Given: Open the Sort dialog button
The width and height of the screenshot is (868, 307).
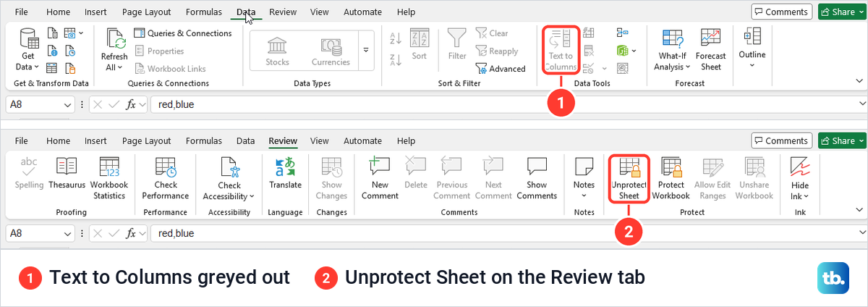Looking at the screenshot, I should 420,45.
